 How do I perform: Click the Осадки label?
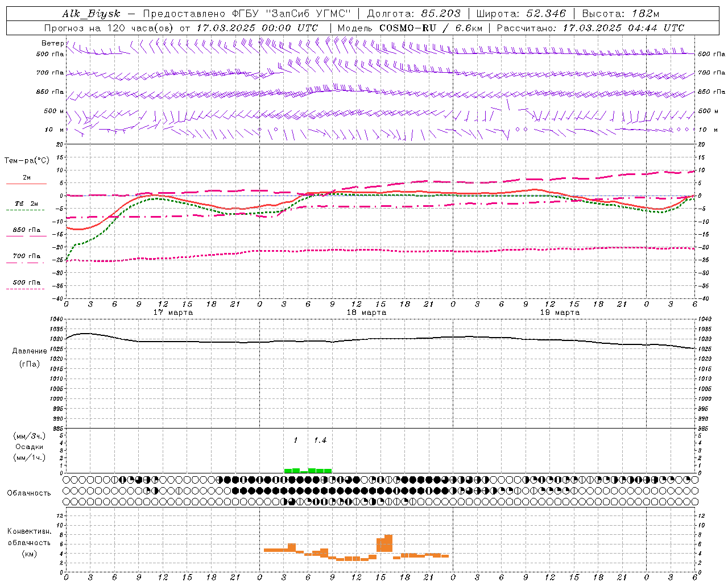tap(30, 447)
